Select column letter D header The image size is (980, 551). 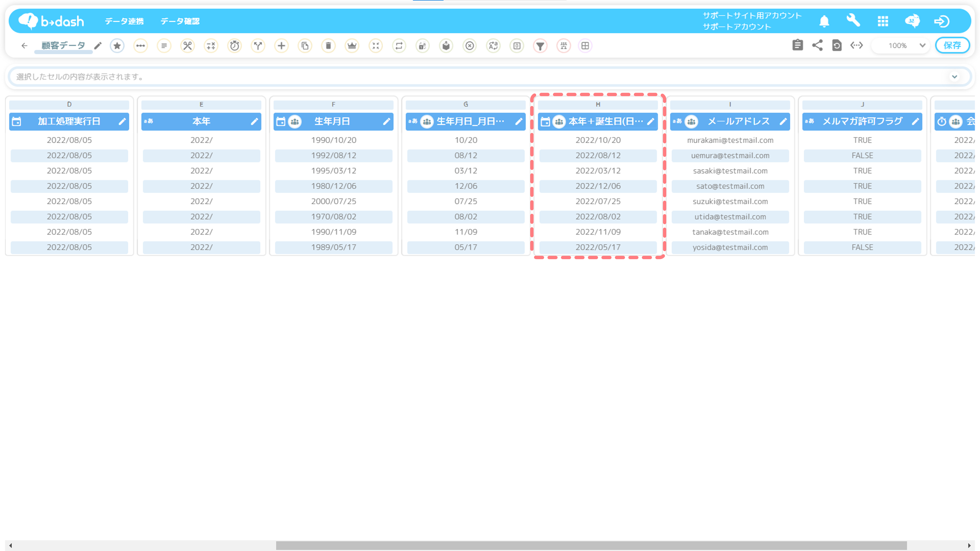pos(69,104)
